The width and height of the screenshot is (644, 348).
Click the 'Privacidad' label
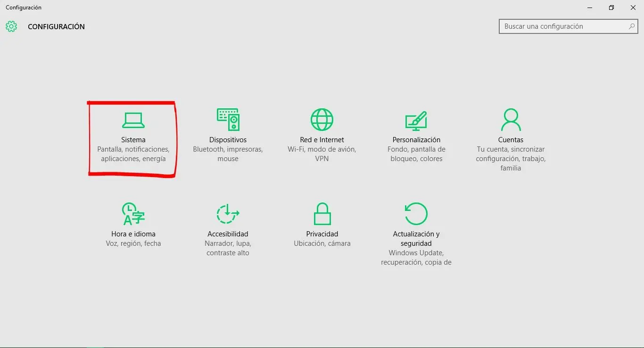(322, 234)
